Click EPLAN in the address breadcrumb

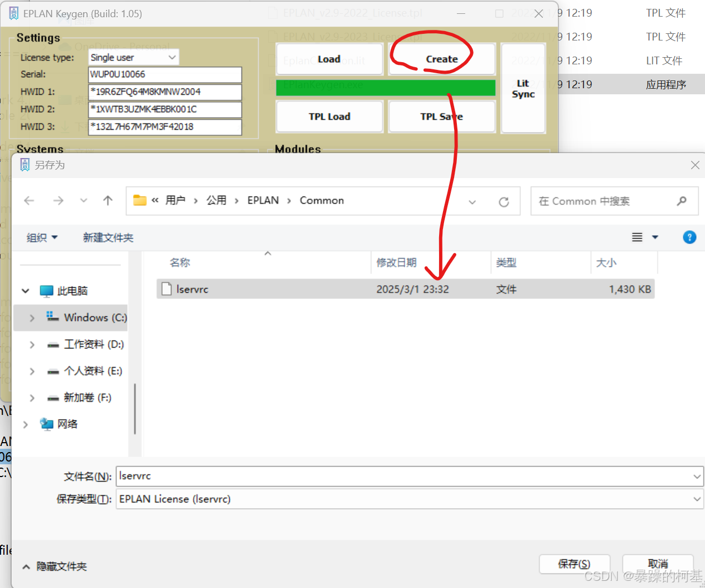[x=263, y=200]
